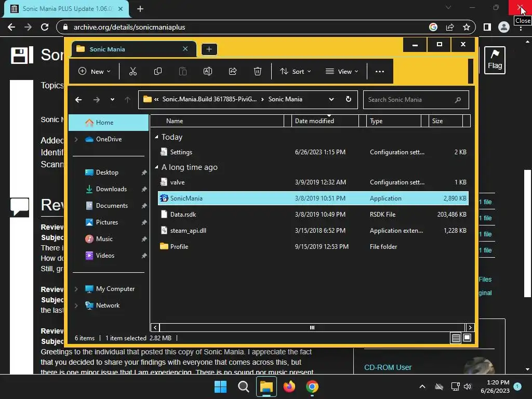Sort by Date modified column header
Image resolution: width=532 pixels, height=399 pixels.
tap(325, 121)
